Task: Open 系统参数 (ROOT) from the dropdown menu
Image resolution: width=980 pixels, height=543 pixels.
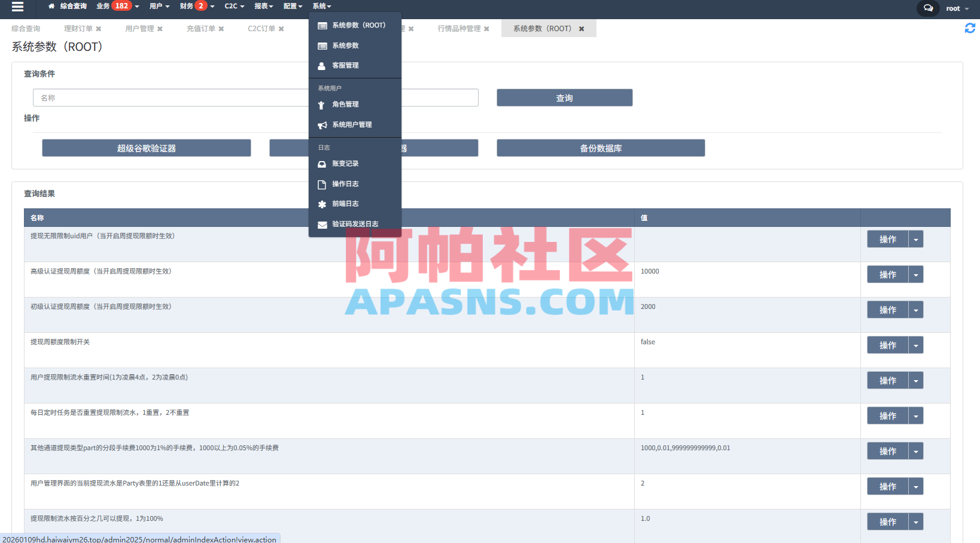Action: pos(355,25)
